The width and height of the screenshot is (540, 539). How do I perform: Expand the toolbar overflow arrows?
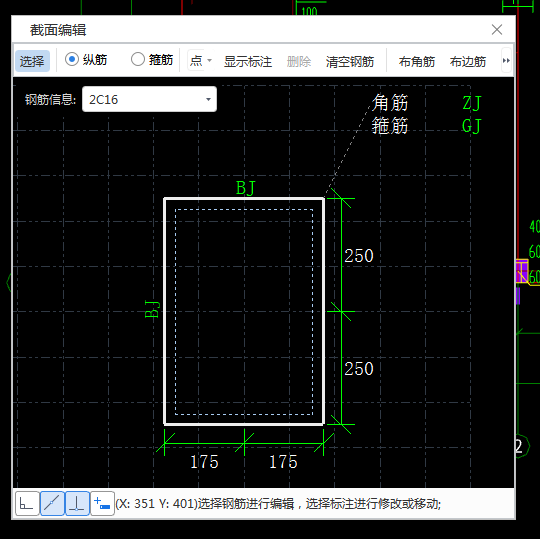tap(506, 61)
